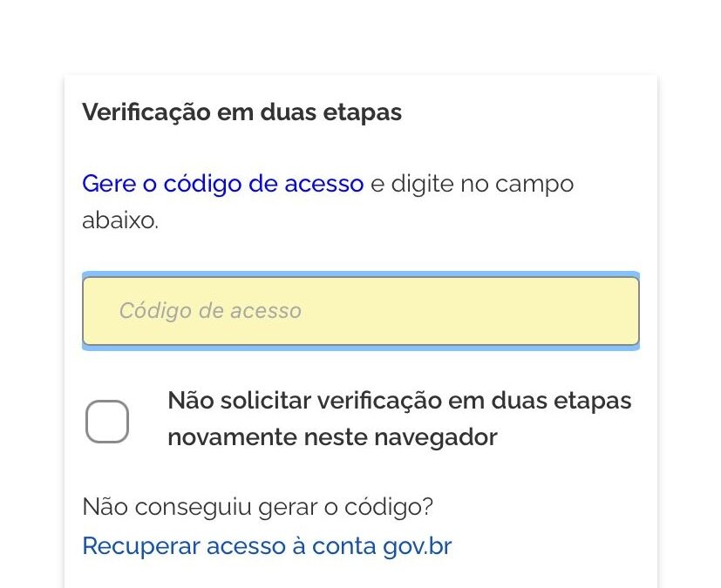721x588 pixels.
Task: Enable the 'Não solicitar verificação' checkbox
Action: 107,422
